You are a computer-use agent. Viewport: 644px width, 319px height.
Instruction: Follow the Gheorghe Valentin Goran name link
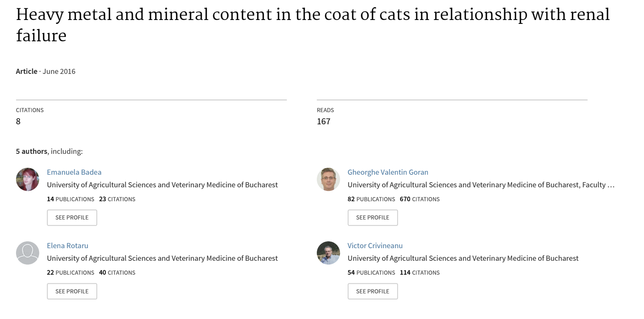[x=388, y=172]
